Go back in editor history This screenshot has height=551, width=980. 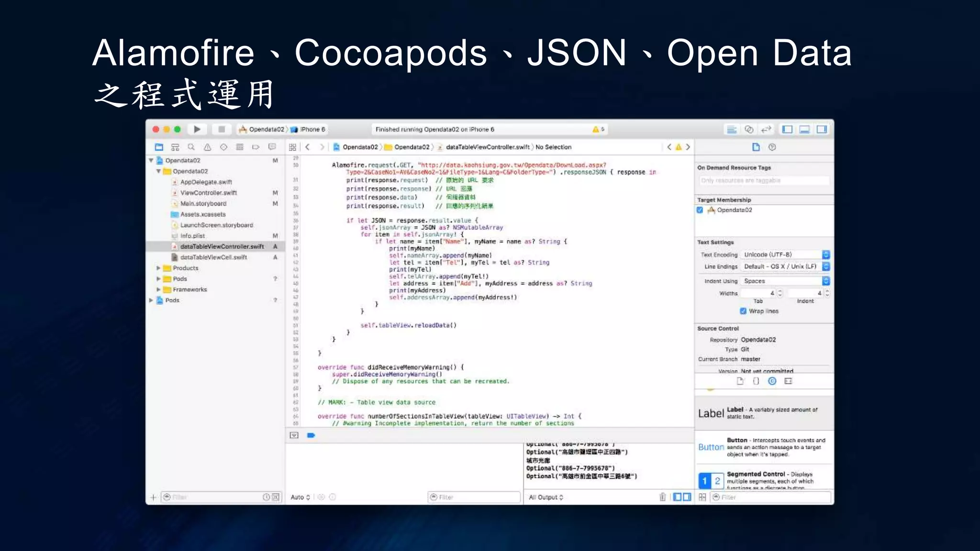pyautogui.click(x=308, y=147)
